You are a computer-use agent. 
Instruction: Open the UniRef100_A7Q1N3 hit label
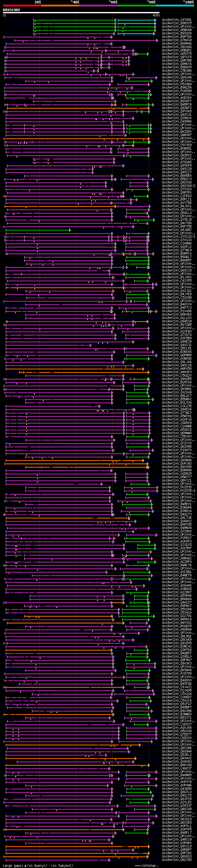click(177, 162)
